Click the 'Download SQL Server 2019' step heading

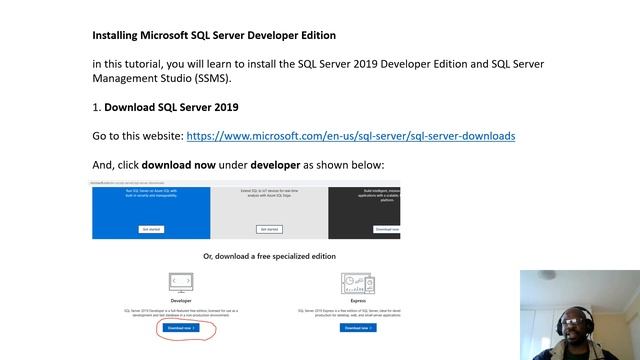click(171, 107)
